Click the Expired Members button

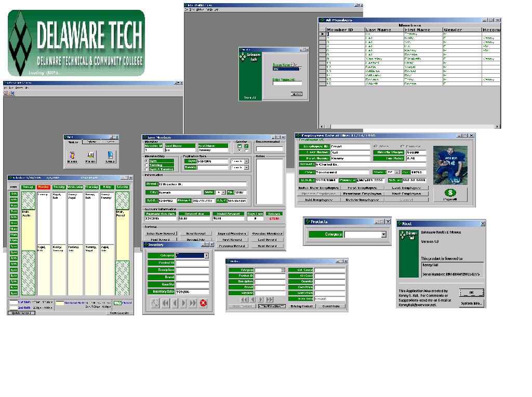232,234
